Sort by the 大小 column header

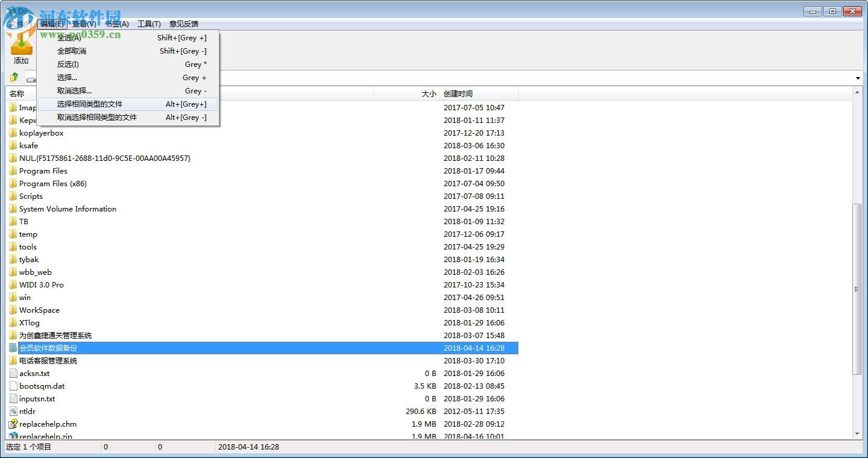(x=407, y=93)
